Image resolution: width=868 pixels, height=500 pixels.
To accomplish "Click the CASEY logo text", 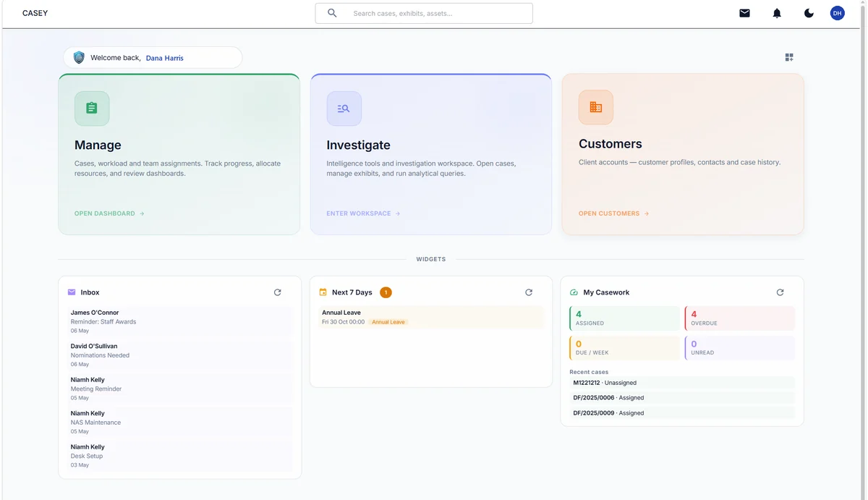I will tap(35, 13).
